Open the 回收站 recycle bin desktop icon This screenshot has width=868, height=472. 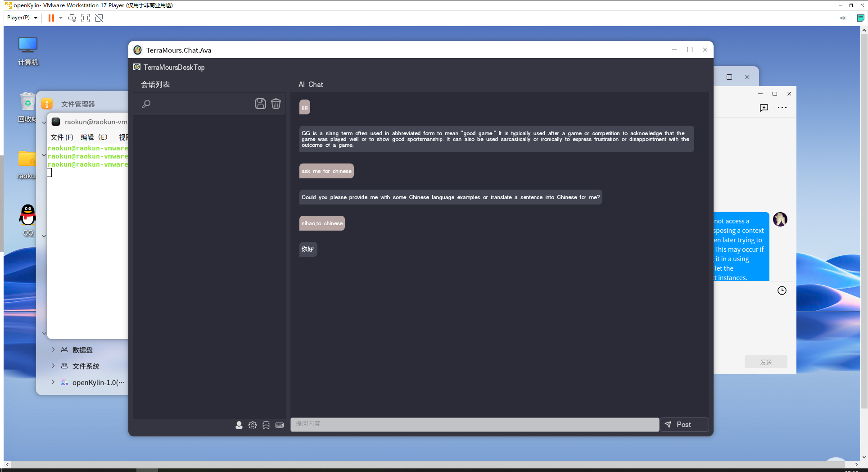click(x=27, y=107)
